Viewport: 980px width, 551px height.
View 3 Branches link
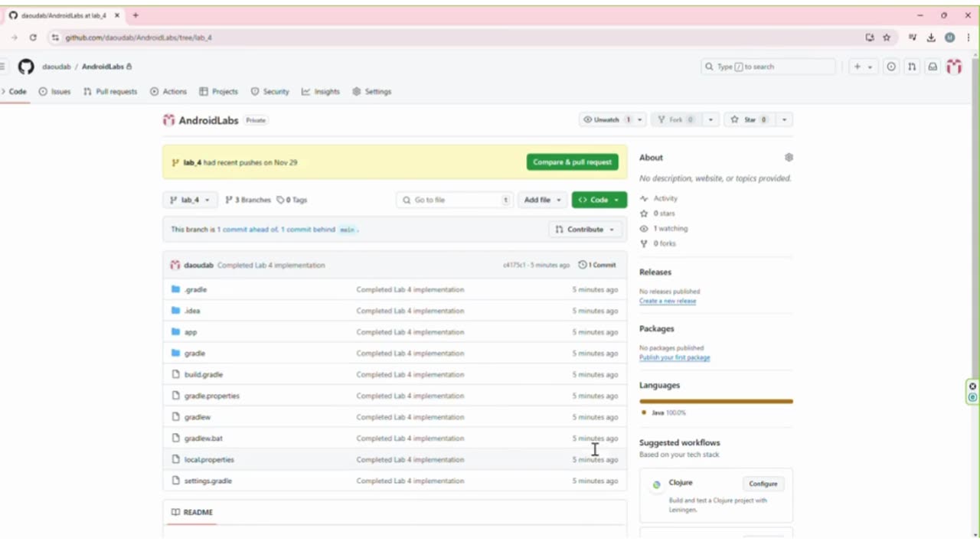248,201
